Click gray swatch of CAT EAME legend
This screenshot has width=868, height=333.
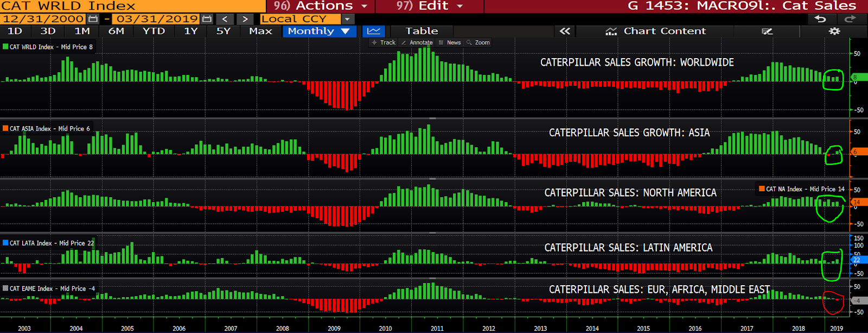pyautogui.click(x=5, y=288)
